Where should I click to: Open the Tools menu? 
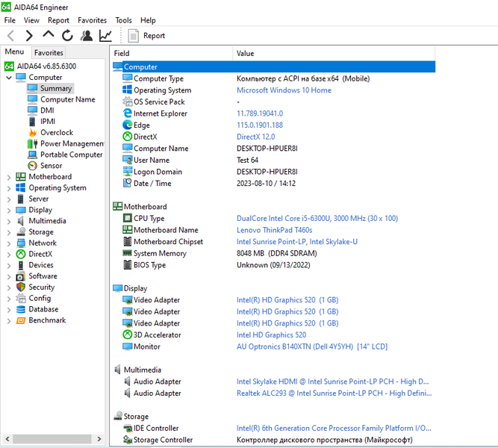coord(123,20)
